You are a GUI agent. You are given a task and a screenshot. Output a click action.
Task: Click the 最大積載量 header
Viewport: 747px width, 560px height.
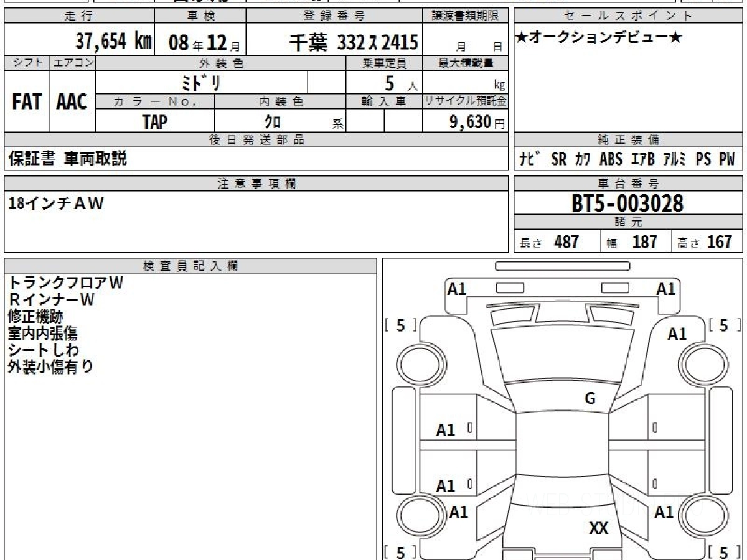point(466,63)
